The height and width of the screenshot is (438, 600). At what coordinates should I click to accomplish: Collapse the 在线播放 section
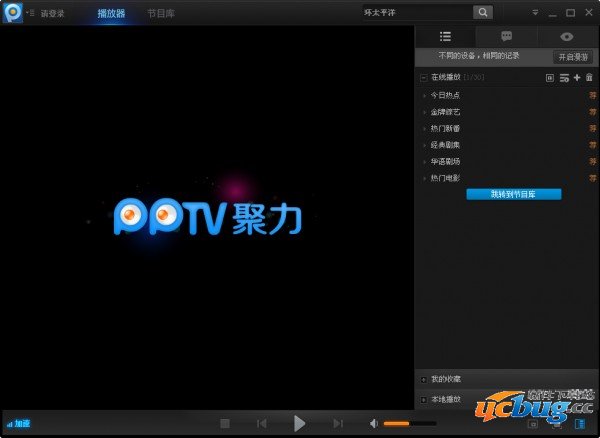coord(424,78)
